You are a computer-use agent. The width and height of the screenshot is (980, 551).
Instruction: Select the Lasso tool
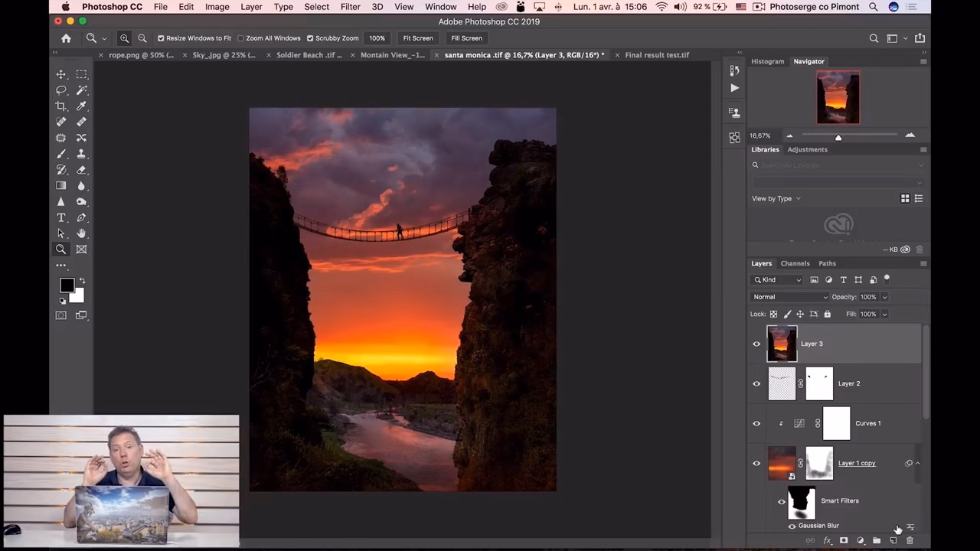pyautogui.click(x=61, y=90)
